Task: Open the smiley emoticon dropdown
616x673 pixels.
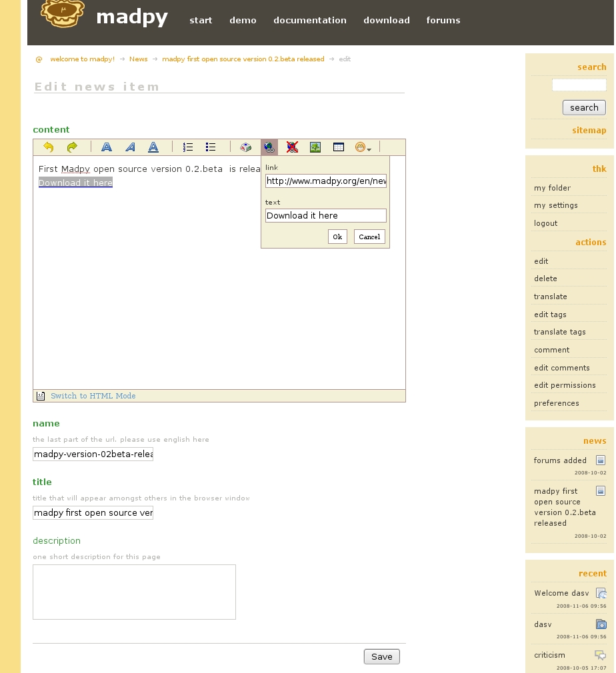Action: click(x=363, y=147)
